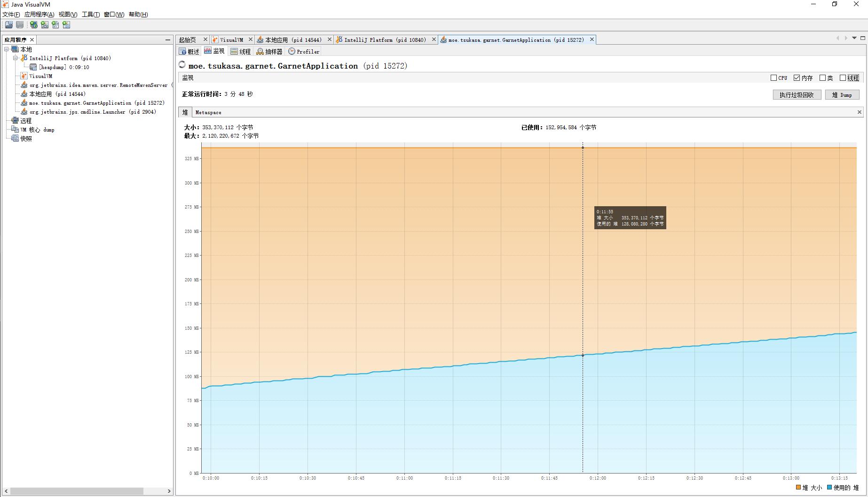
Task: Click the VisualVM icon in applications tree
Action: click(x=24, y=76)
